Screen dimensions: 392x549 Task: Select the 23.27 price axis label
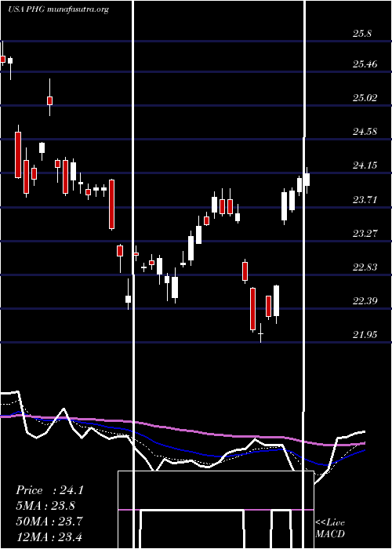pos(365,234)
